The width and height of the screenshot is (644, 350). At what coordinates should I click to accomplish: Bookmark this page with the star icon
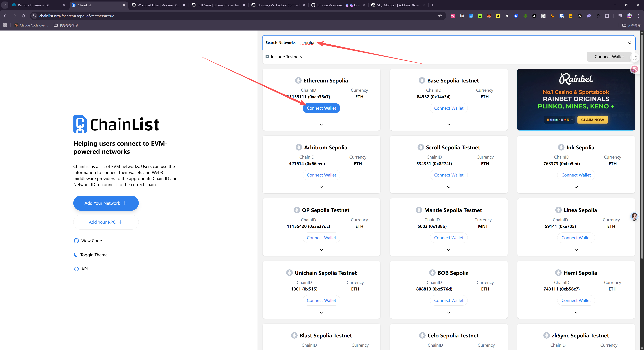point(440,16)
